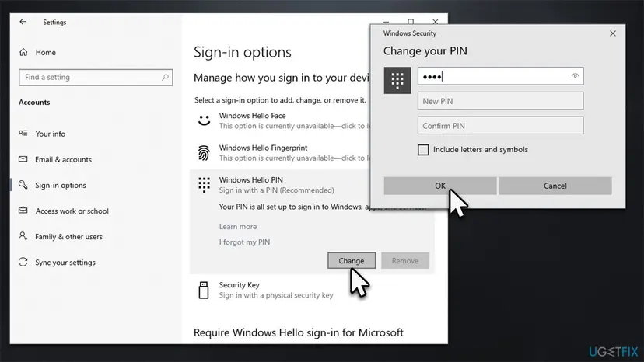The height and width of the screenshot is (362, 644).
Task: Confirm the PIN change with OK
Action: click(440, 186)
